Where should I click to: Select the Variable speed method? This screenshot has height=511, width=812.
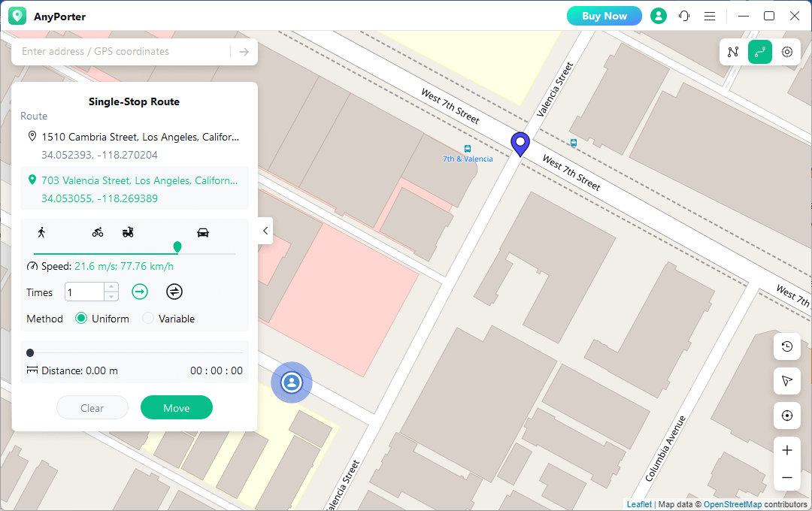149,319
